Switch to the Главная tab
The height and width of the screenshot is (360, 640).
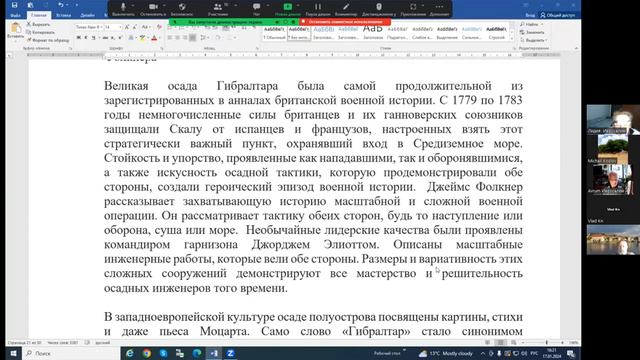coord(39,15)
